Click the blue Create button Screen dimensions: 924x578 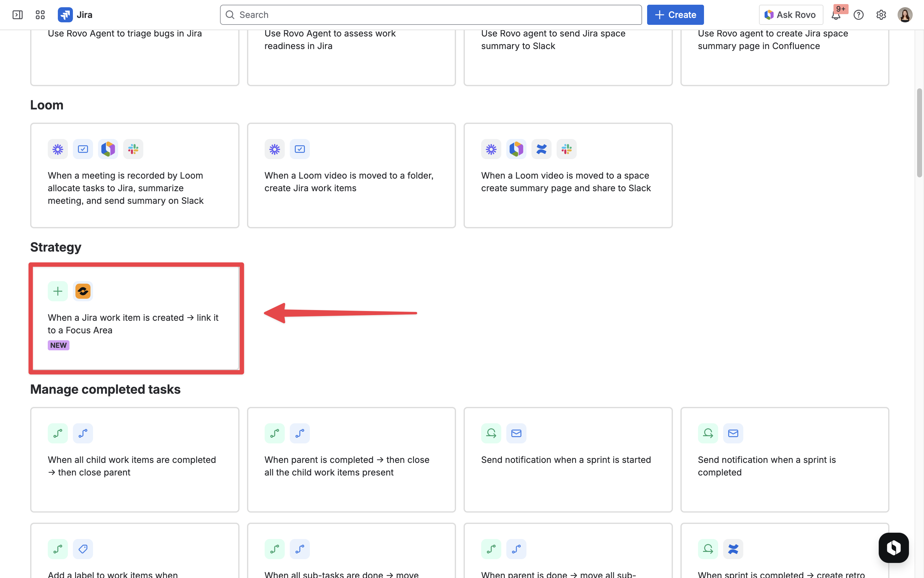coord(675,15)
